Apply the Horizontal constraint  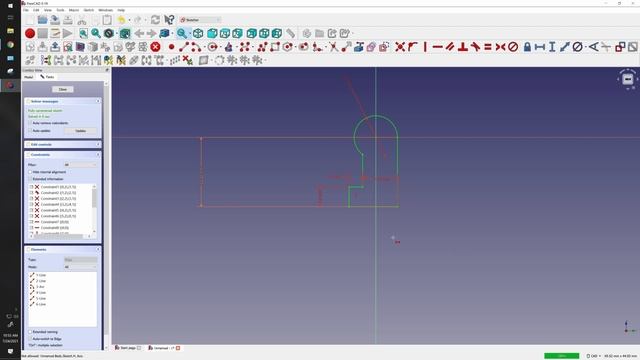[438, 47]
